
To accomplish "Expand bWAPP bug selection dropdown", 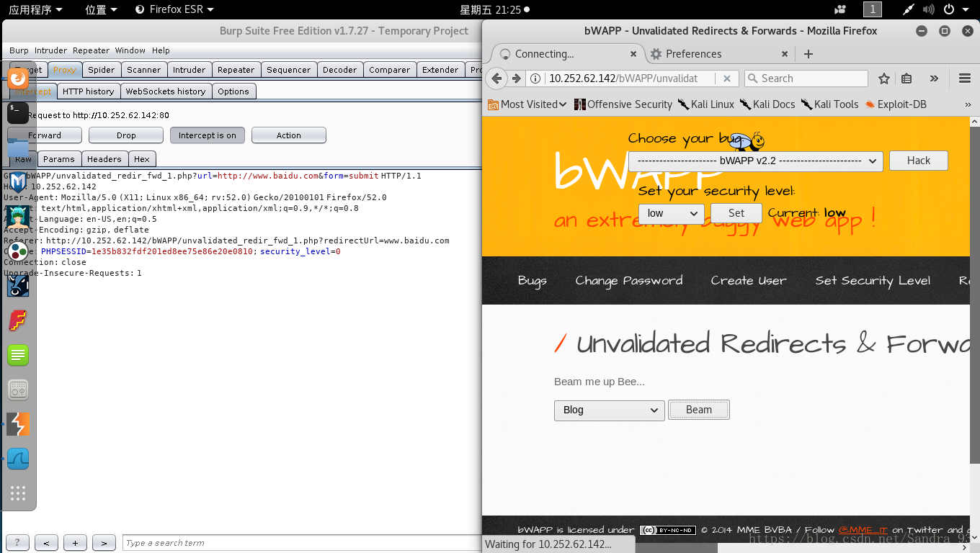I will (755, 161).
